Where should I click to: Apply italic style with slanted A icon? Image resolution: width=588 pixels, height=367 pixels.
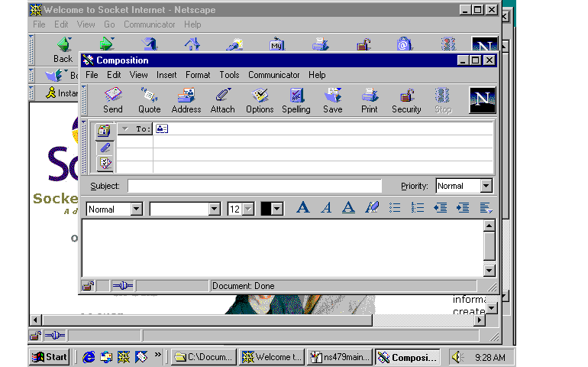(x=326, y=208)
